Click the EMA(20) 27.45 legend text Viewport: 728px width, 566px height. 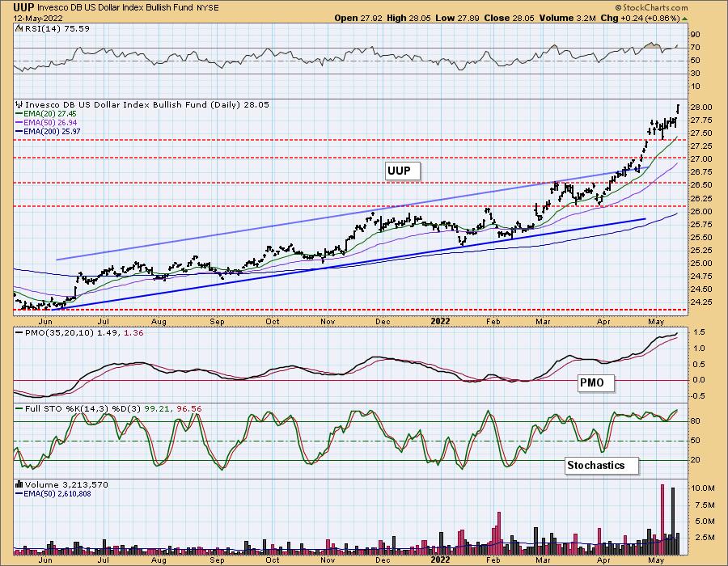(50, 114)
